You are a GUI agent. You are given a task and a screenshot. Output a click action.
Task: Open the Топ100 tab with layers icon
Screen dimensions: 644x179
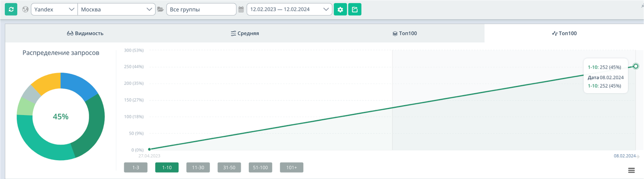(x=404, y=34)
